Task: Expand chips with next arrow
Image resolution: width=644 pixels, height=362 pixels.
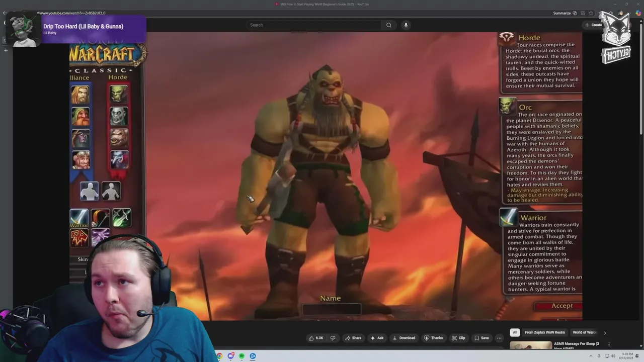Action: point(605,332)
